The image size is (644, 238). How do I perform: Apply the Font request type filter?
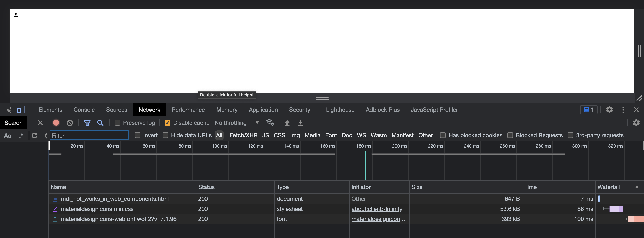coord(331,135)
